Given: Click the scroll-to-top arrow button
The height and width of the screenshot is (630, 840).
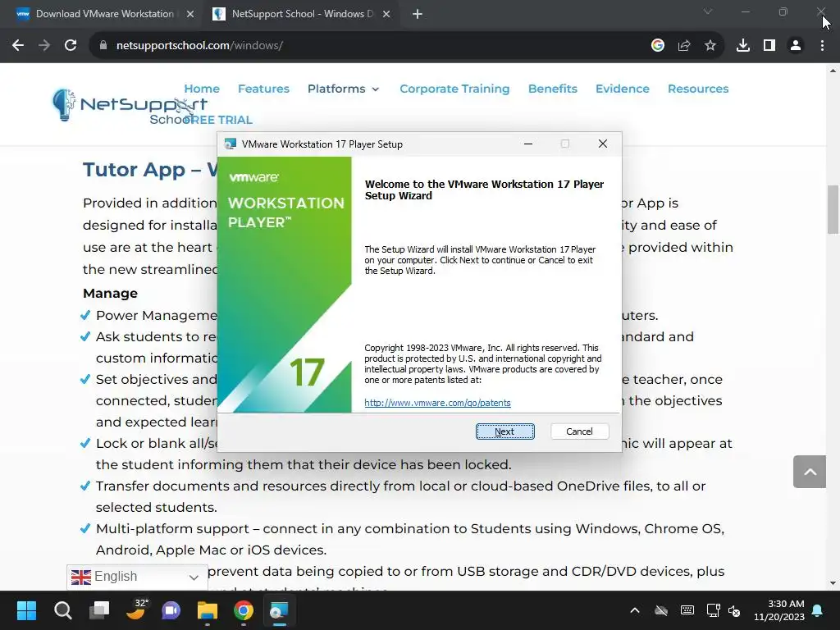Looking at the screenshot, I should pyautogui.click(x=810, y=472).
